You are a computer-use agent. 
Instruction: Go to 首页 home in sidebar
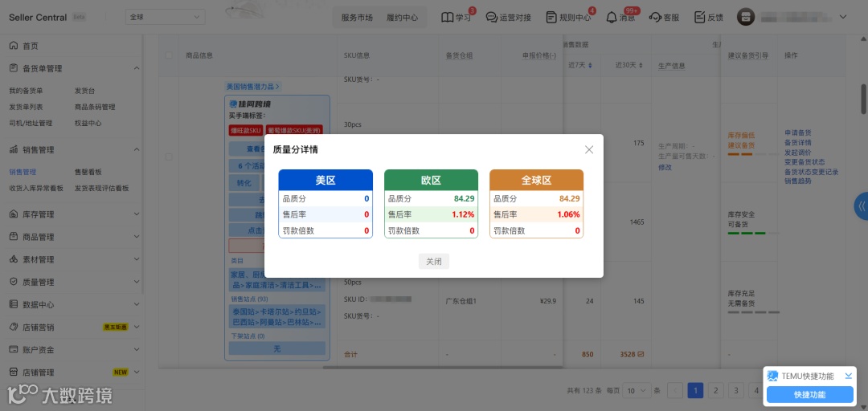[31, 46]
